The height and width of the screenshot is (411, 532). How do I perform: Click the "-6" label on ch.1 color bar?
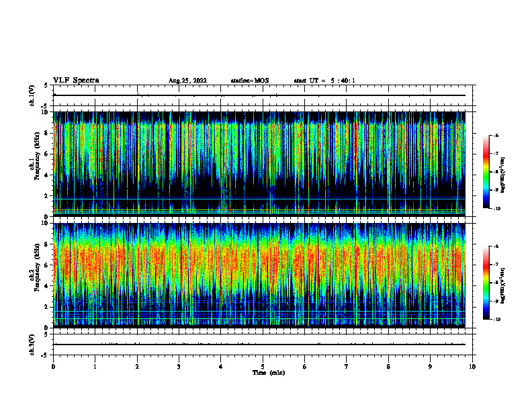pos(496,136)
